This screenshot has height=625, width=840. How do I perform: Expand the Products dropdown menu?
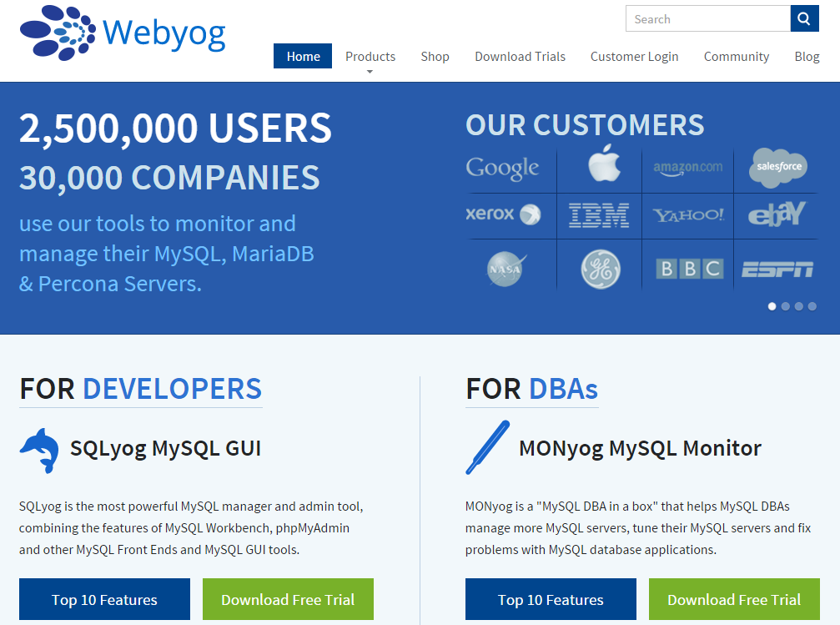[x=370, y=56]
